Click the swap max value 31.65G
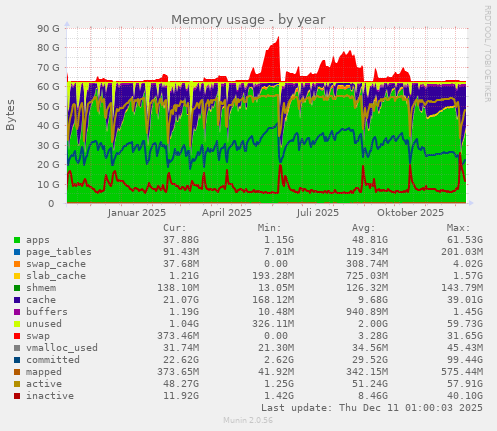497x431 pixels. pyautogui.click(x=465, y=336)
